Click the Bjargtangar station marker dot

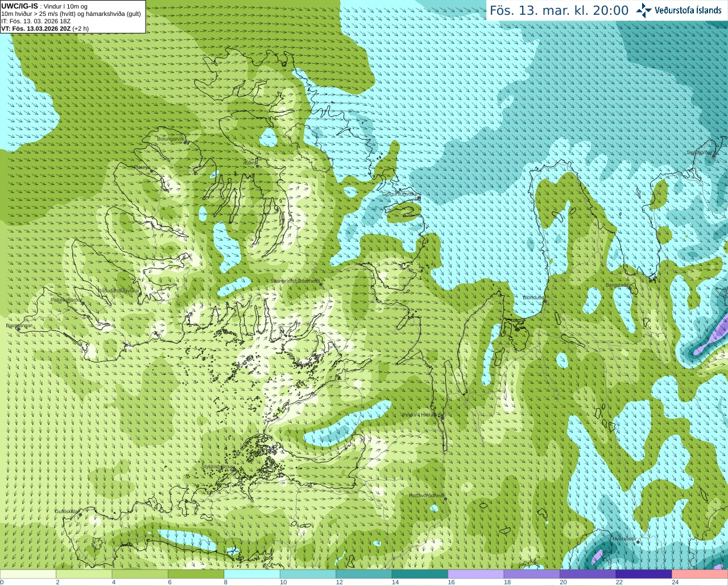[x=18, y=329]
